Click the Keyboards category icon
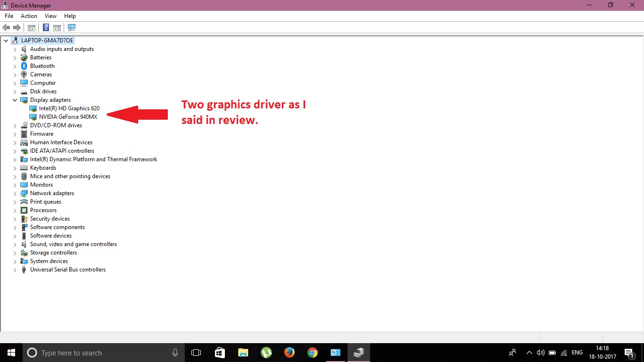The image size is (644, 362). pyautogui.click(x=24, y=168)
